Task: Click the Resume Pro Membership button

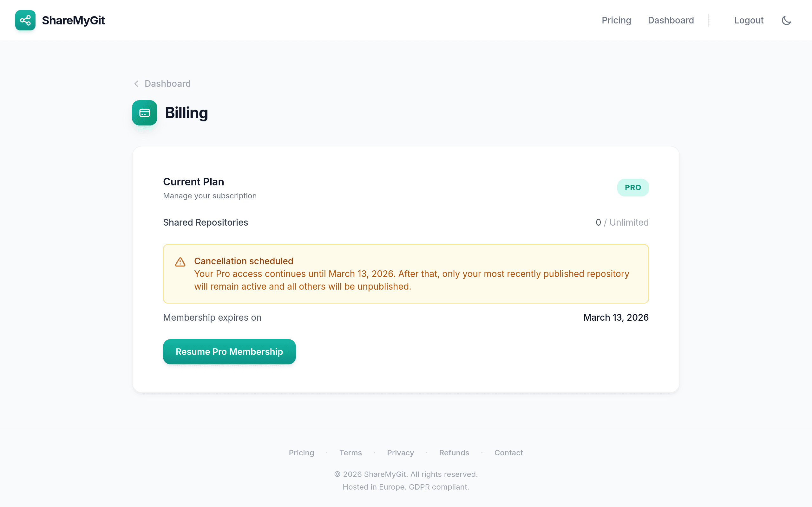Action: tap(229, 351)
